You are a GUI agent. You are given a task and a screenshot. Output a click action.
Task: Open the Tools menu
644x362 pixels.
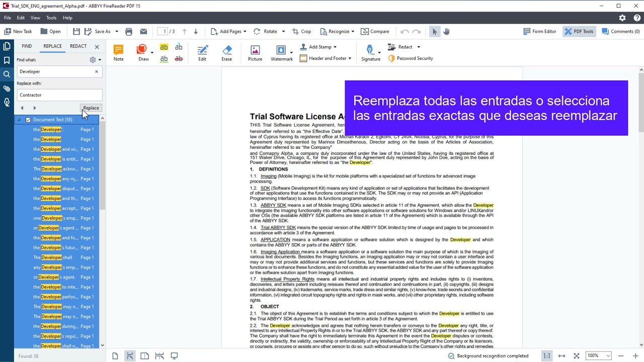[51, 18]
